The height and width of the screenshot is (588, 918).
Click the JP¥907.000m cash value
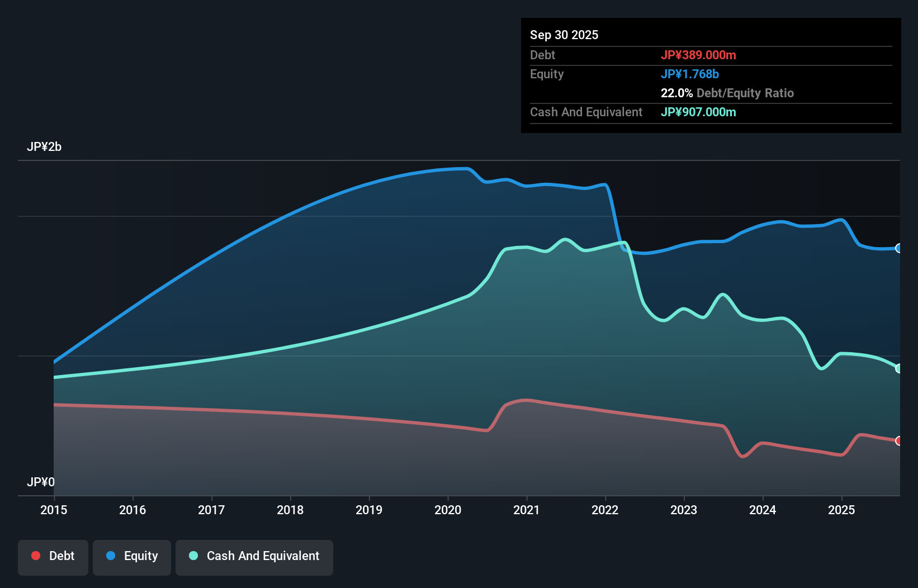tap(698, 112)
